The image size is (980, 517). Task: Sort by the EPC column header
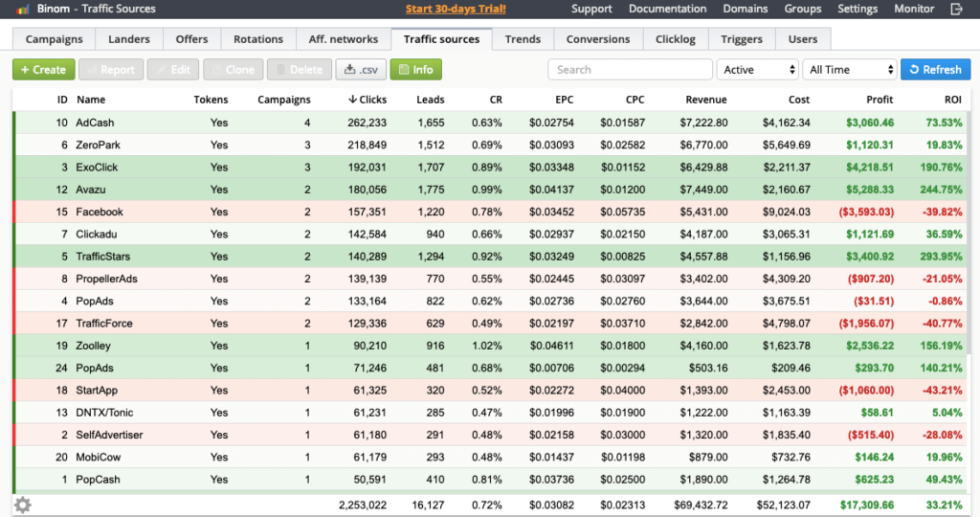(x=564, y=100)
